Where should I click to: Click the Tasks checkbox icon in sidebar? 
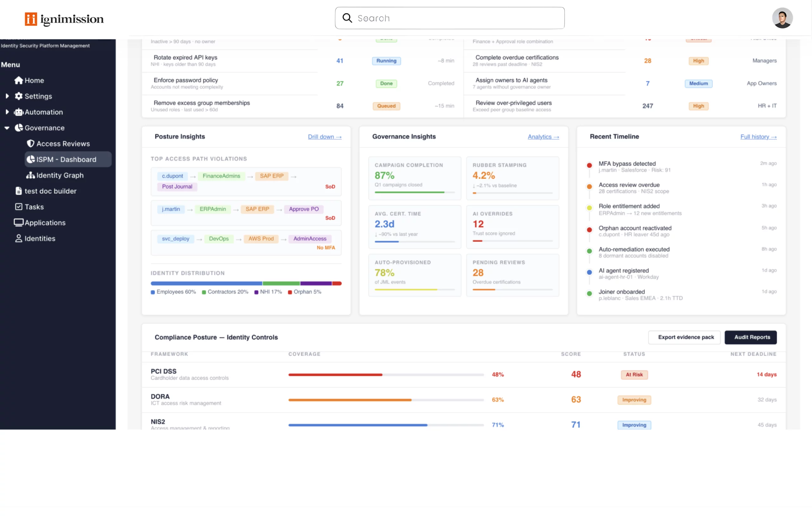[x=18, y=207]
